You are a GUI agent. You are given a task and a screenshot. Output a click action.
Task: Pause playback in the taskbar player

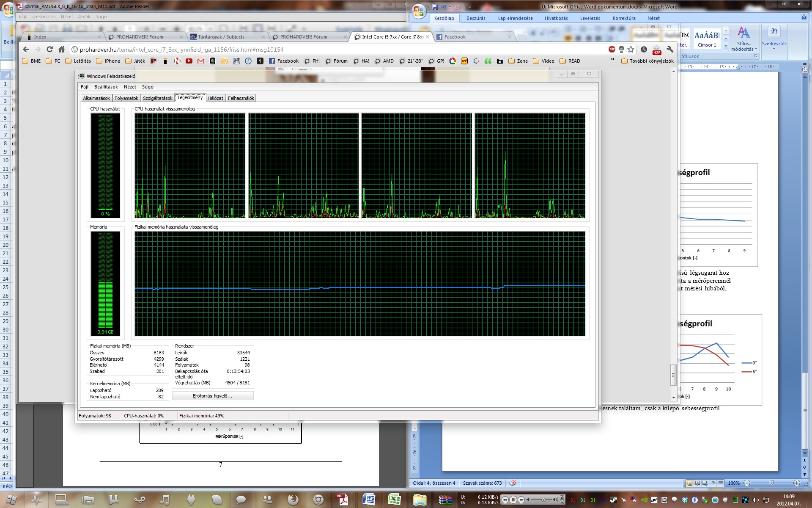513,500
